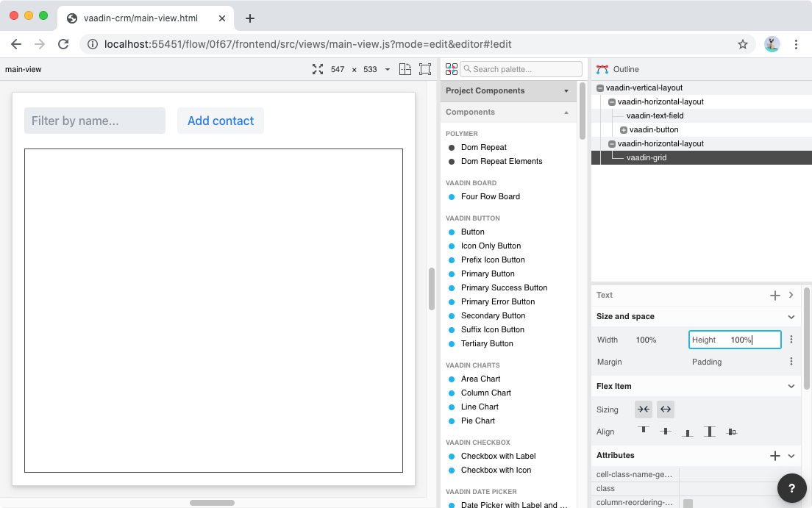Screen dimensions: 812x508
Task: Select Checkbox with Label component
Action: [x=498, y=457]
